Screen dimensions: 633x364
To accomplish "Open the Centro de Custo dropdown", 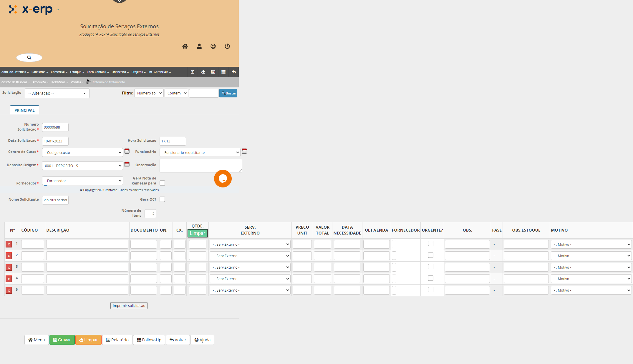I will (x=82, y=152).
